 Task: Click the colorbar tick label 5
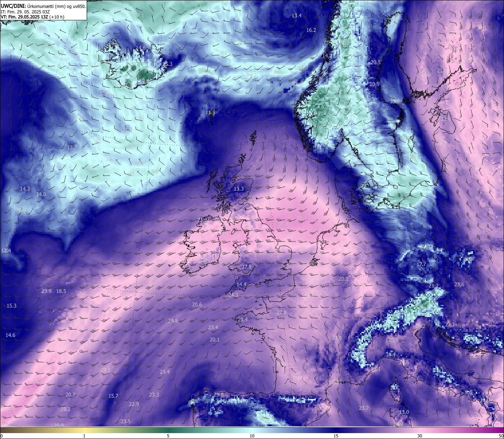[x=168, y=436]
